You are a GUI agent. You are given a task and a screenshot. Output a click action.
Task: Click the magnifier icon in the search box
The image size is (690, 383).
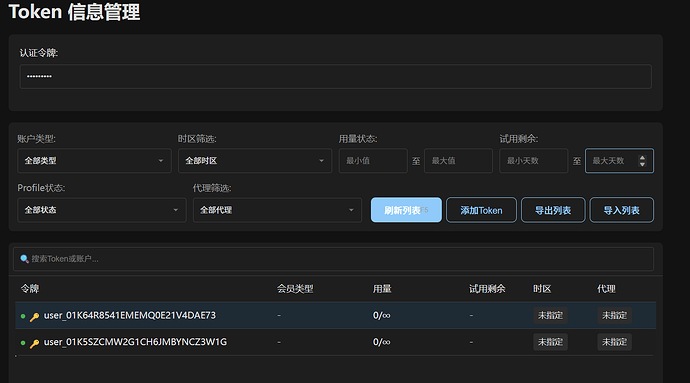pyautogui.click(x=24, y=259)
